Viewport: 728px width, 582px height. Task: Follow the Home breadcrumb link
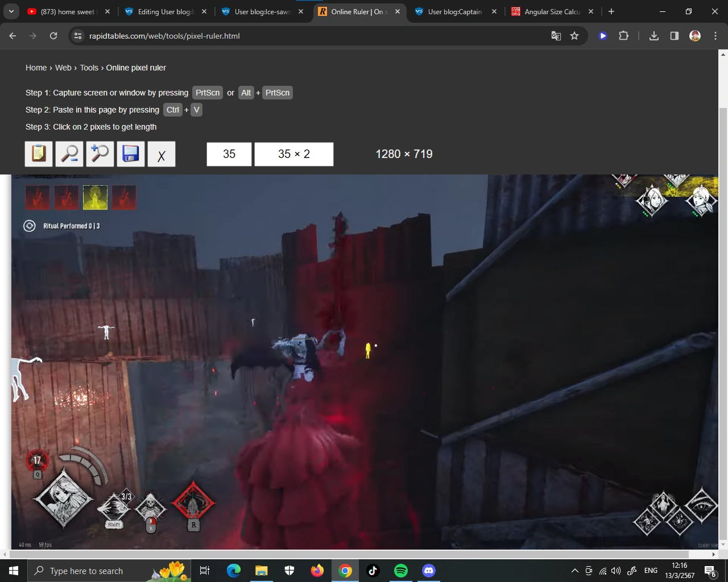36,68
